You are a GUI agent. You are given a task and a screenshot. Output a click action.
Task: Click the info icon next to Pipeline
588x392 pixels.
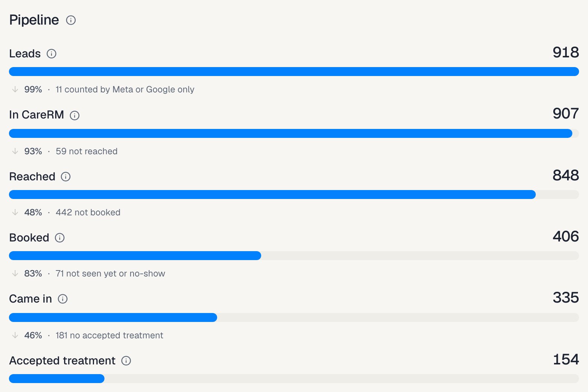pyautogui.click(x=71, y=20)
